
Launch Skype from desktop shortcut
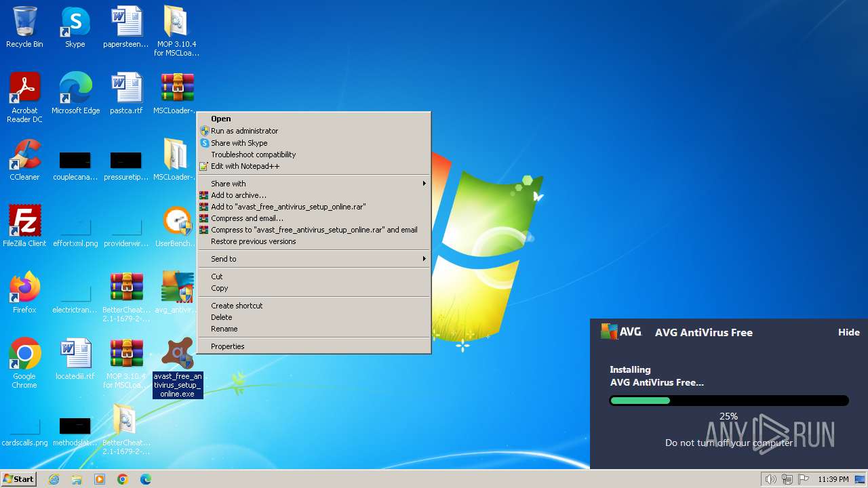[x=75, y=27]
